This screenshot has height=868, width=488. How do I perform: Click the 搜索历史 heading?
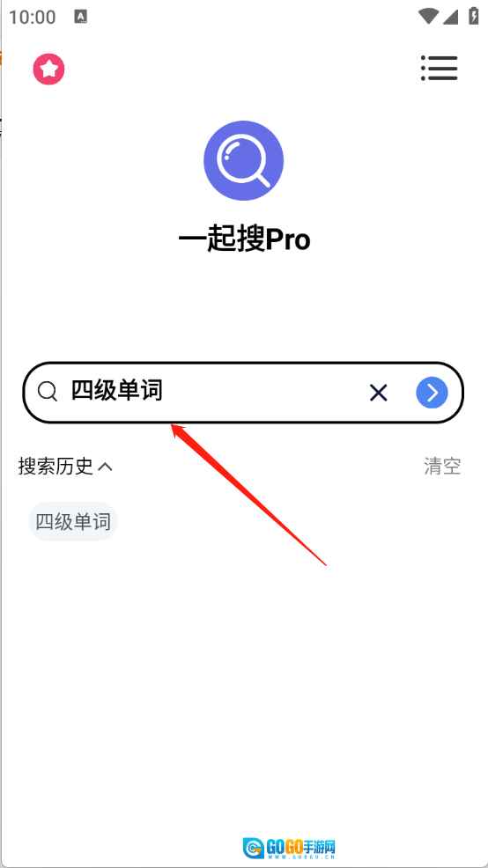55,467
